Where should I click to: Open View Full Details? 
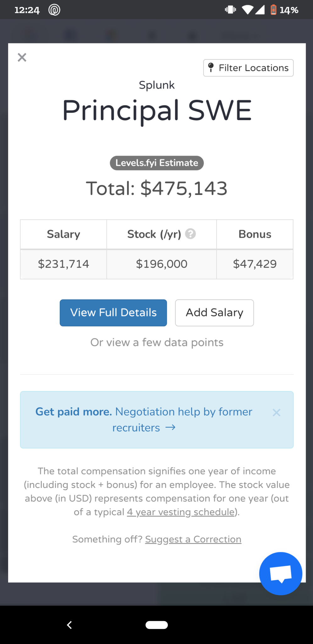(113, 313)
